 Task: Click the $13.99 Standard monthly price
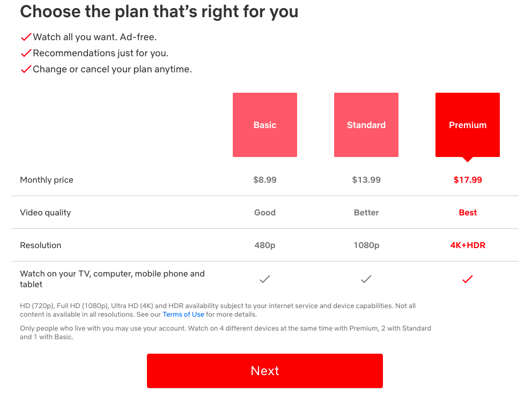366,180
